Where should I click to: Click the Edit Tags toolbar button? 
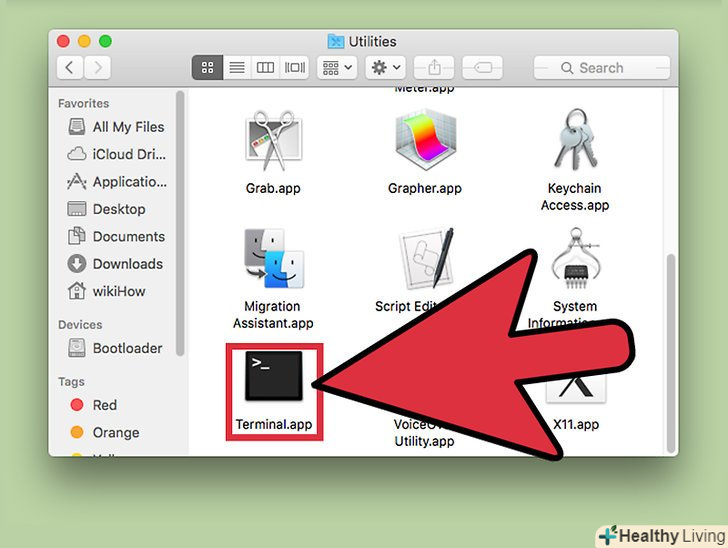pyautogui.click(x=482, y=68)
